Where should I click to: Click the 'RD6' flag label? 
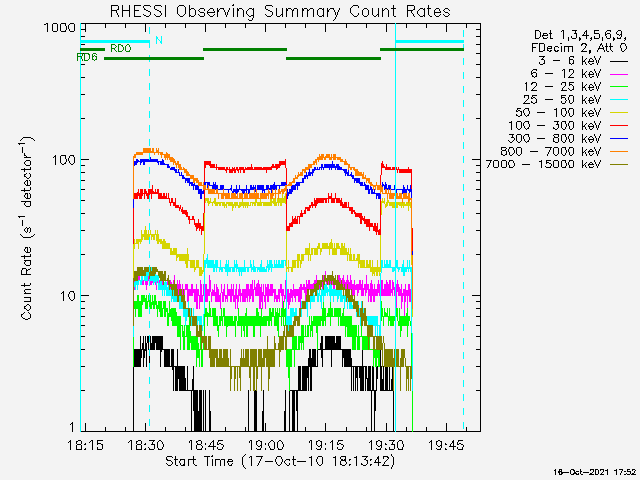(x=87, y=58)
